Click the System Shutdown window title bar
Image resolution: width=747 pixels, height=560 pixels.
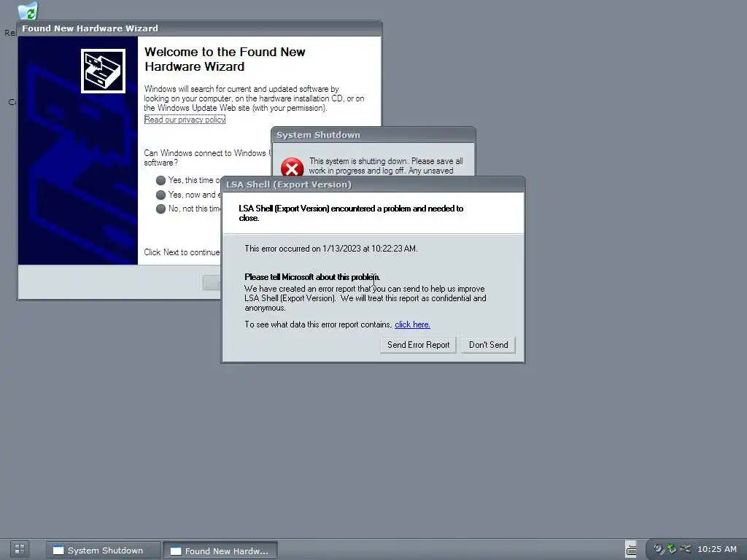(x=373, y=135)
